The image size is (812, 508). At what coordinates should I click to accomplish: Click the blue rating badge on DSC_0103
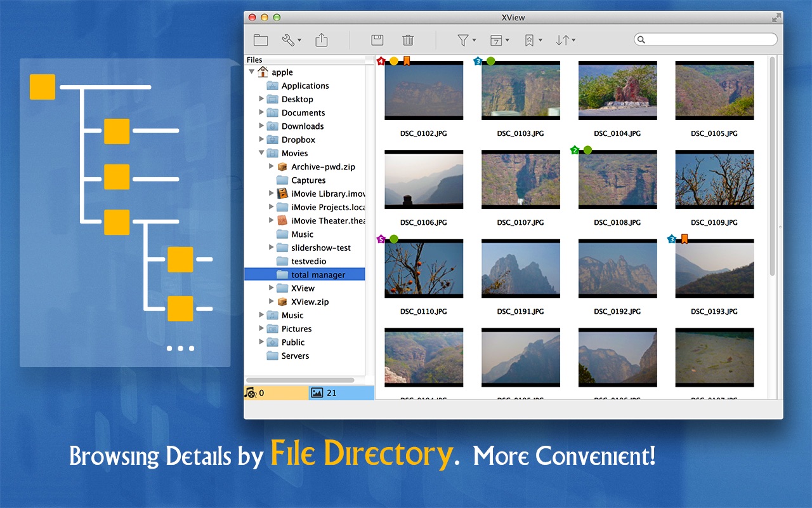(478, 61)
